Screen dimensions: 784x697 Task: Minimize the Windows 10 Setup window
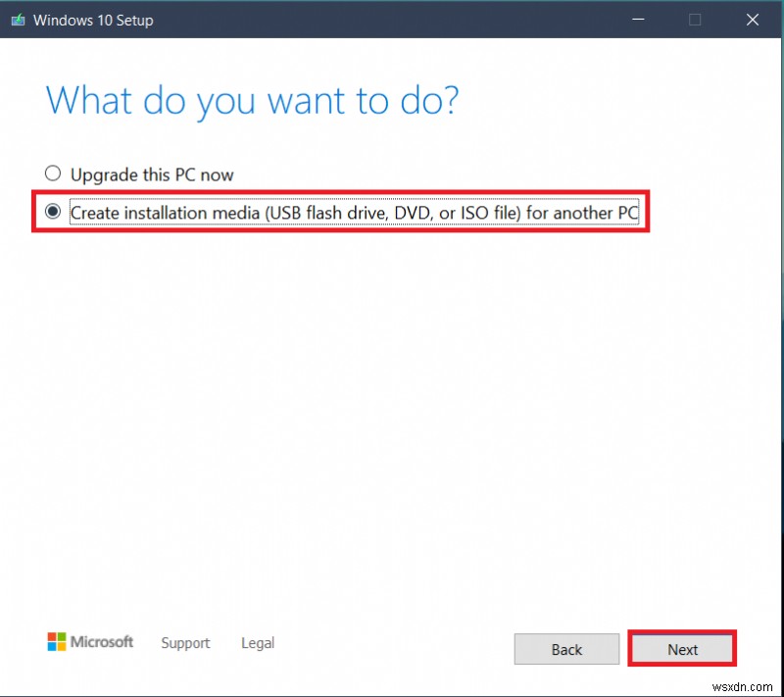[638, 20]
